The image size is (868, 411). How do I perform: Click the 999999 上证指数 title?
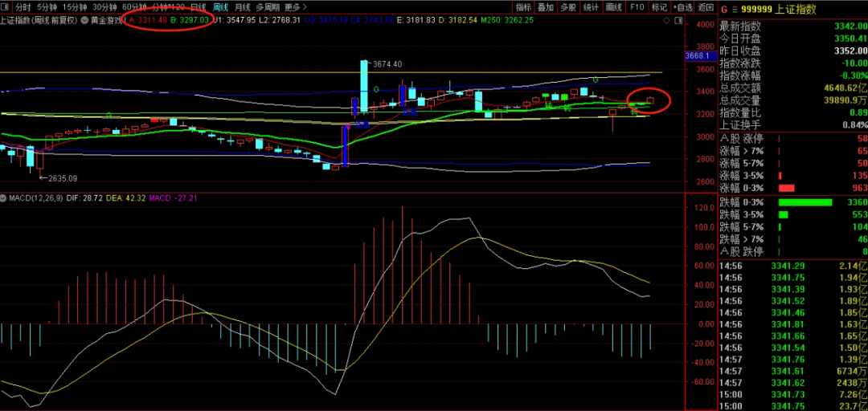(x=778, y=10)
